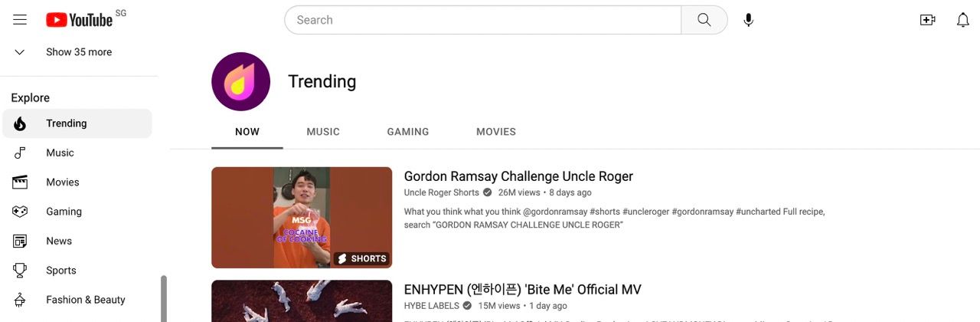The height and width of the screenshot is (322, 980).
Task: Click the Explore section heading
Action: point(31,98)
